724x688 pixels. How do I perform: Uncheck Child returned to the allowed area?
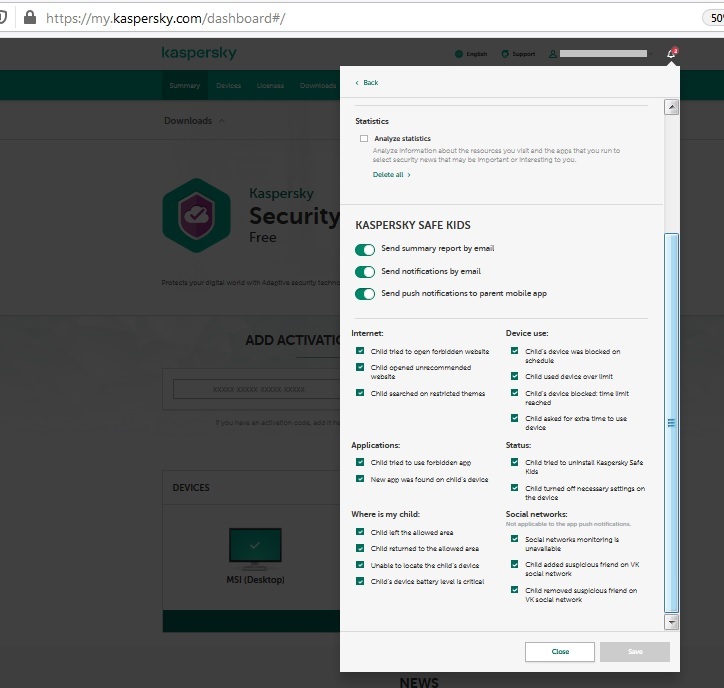click(x=360, y=548)
